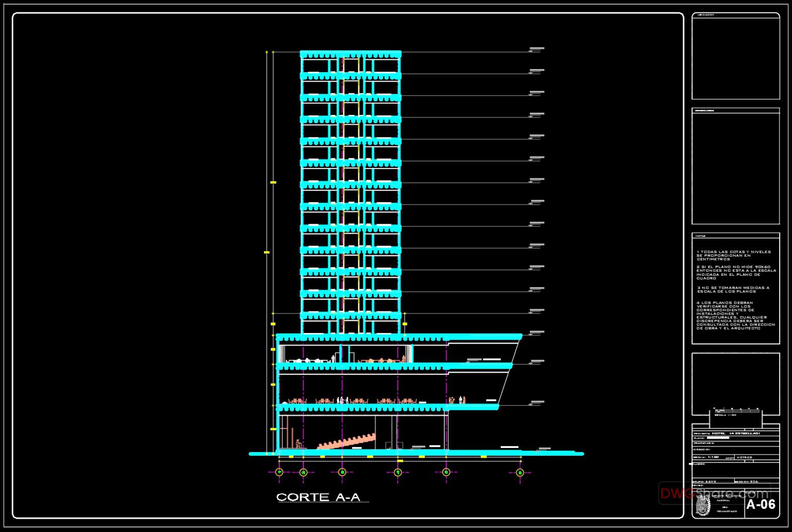Select the seated person figure near the stair
This screenshot has height=532, width=792.
click(x=298, y=443)
